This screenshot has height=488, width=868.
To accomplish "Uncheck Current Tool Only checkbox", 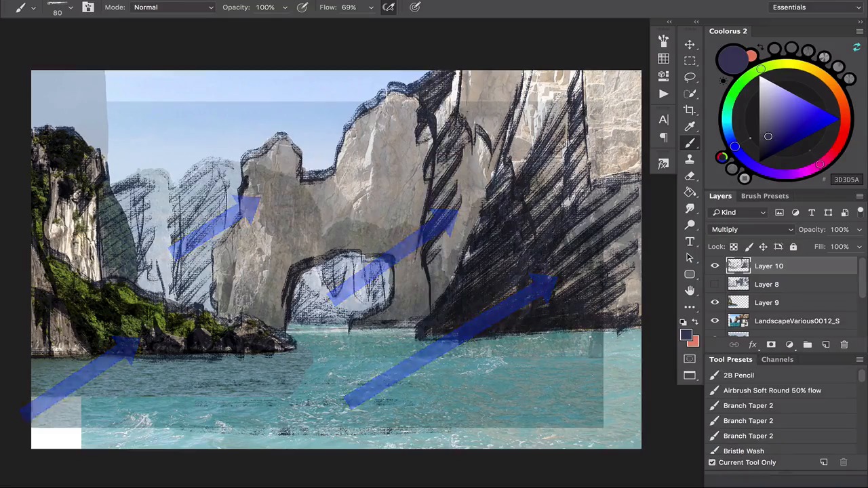I will pos(712,462).
